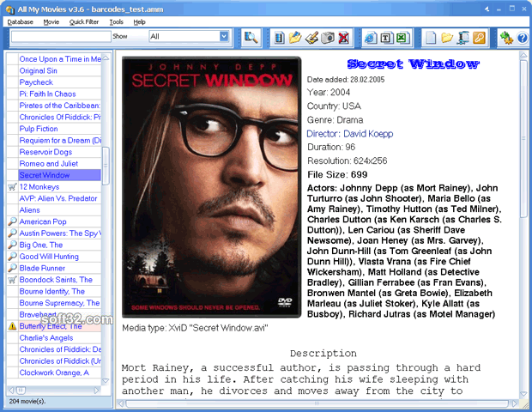Open the Movie menu
The image size is (532, 412).
click(51, 22)
